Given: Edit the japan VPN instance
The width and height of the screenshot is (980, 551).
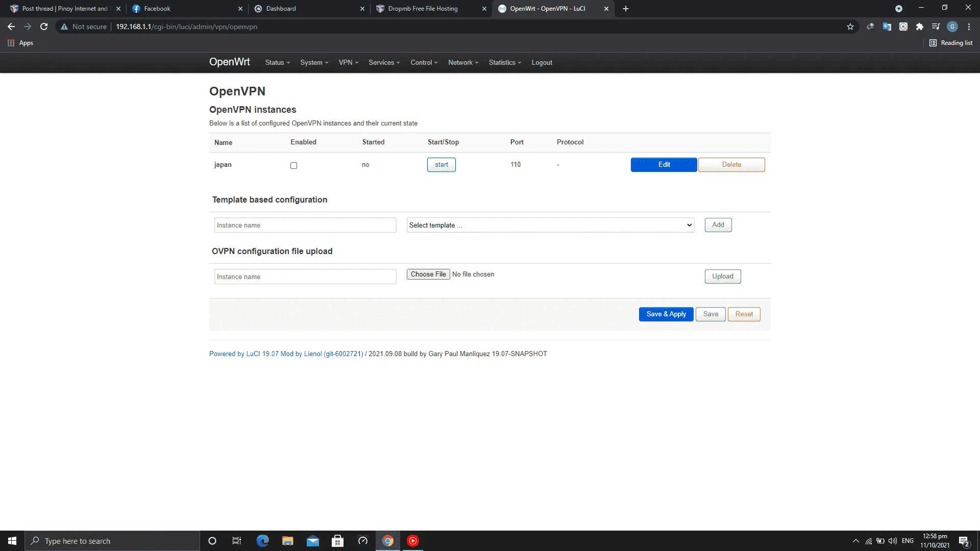Looking at the screenshot, I should (664, 165).
